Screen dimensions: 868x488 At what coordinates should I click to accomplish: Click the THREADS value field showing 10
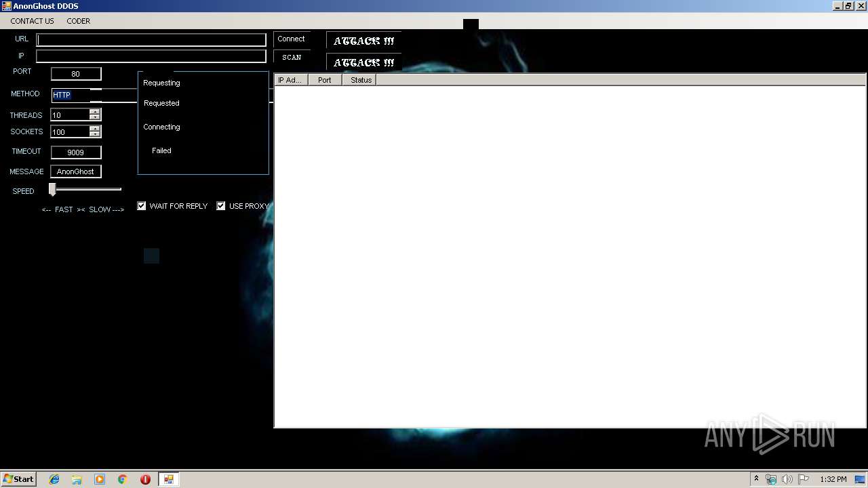point(70,115)
